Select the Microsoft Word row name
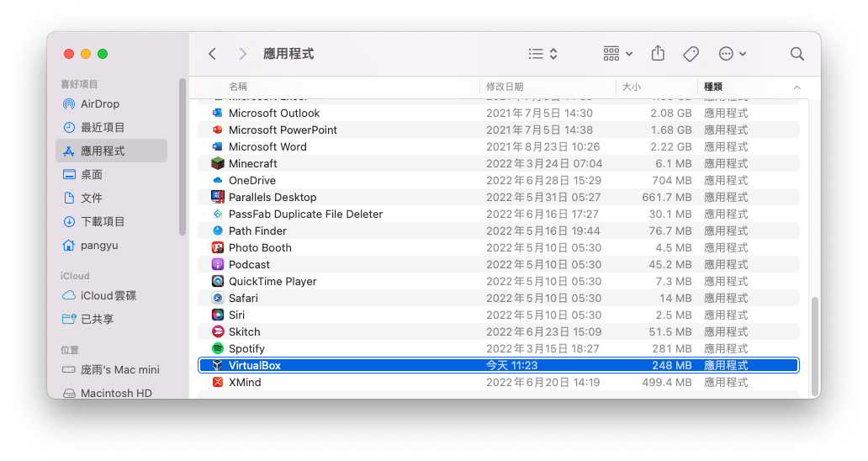 click(267, 146)
